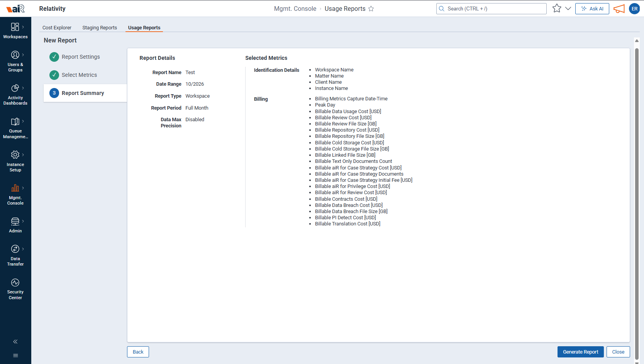Open the Ask AI button
644x364 pixels.
click(x=592, y=8)
